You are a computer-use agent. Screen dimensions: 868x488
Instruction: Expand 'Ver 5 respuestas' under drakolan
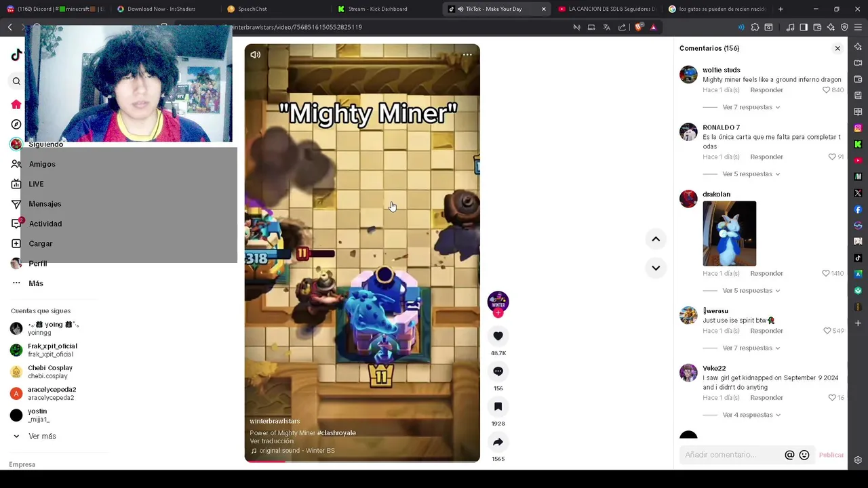coord(751,291)
